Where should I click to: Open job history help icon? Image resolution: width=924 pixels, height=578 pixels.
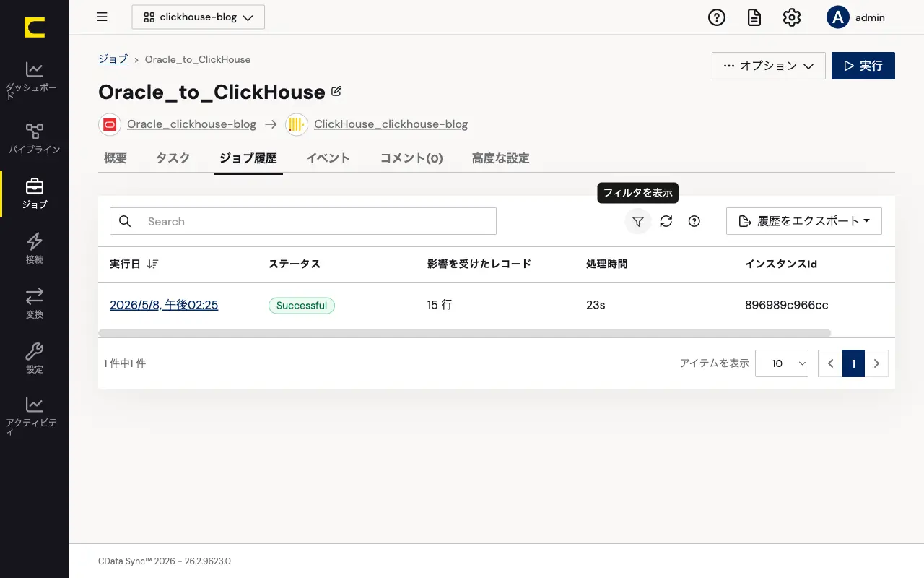694,221
